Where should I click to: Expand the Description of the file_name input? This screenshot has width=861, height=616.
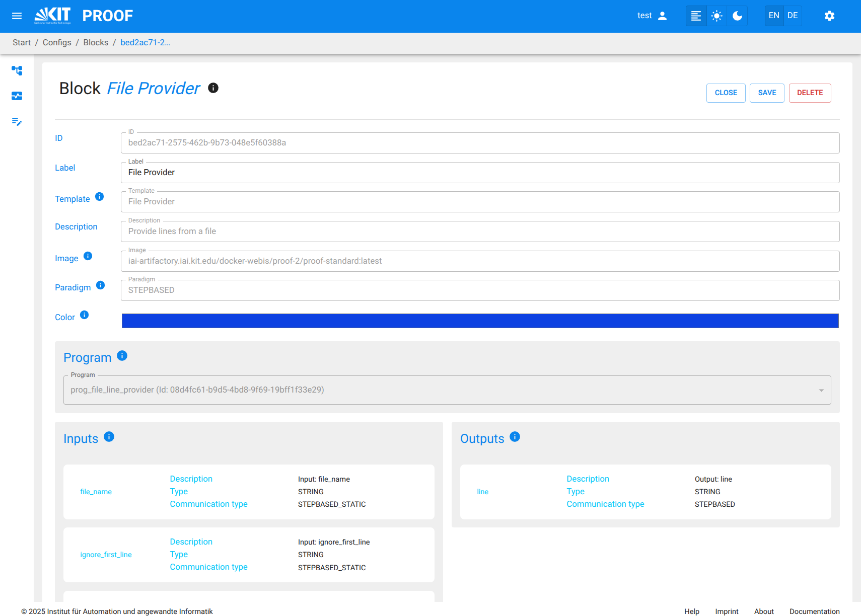[x=191, y=479]
